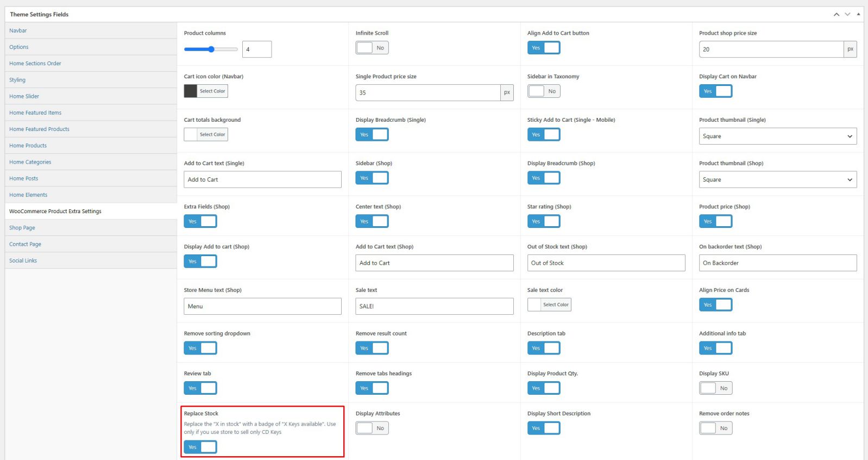868x460 pixels.
Task: Toggle the Description tab switch
Action: tap(544, 348)
